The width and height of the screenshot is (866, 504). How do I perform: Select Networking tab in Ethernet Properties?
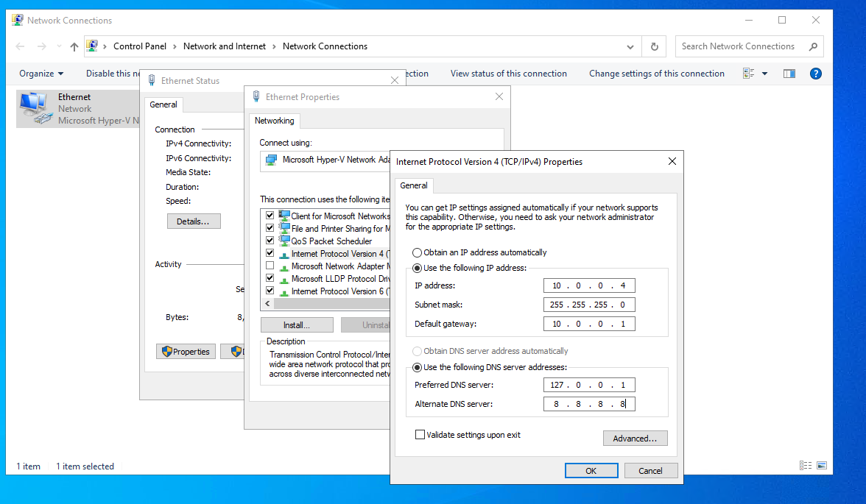coord(275,121)
